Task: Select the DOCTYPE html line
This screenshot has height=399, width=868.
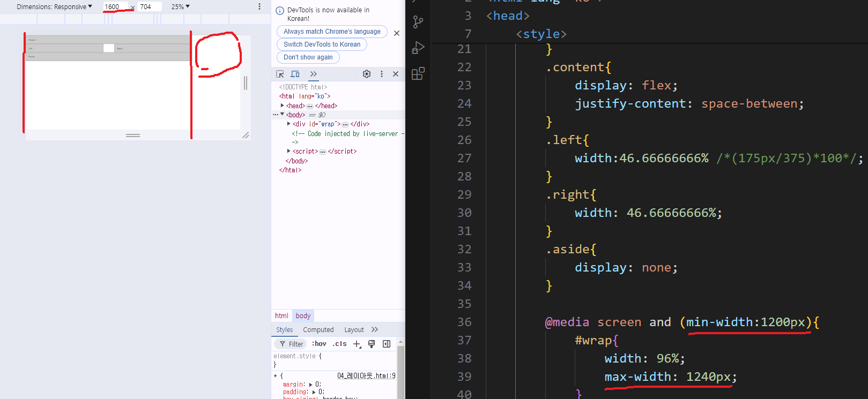Action: coord(303,87)
